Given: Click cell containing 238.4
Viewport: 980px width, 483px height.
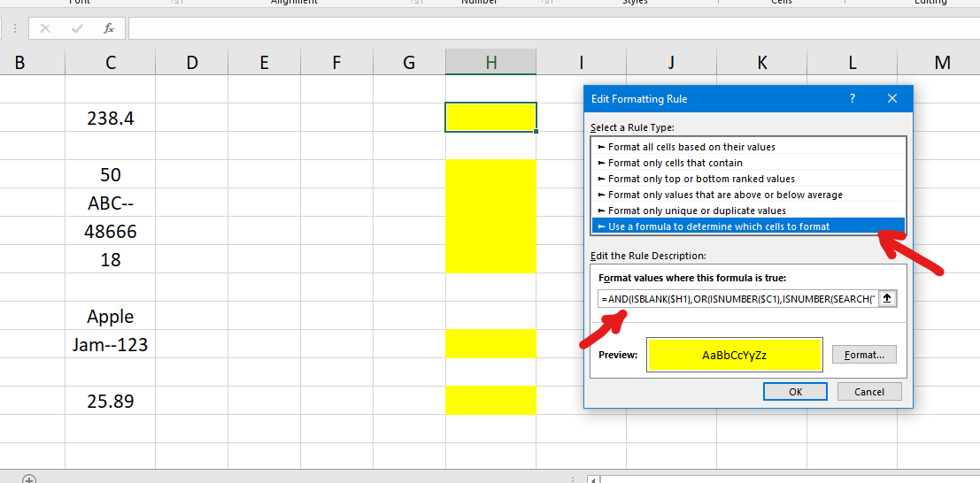Looking at the screenshot, I should point(110,118).
